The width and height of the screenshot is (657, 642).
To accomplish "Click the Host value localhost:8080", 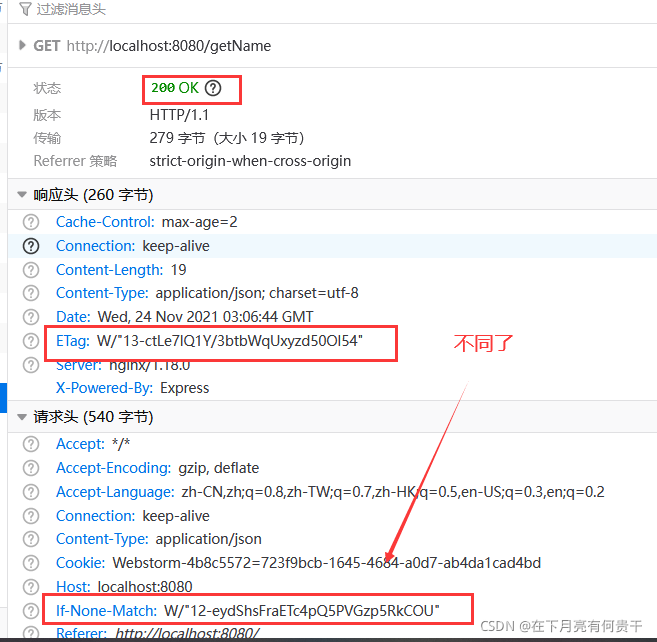I will (x=145, y=587).
